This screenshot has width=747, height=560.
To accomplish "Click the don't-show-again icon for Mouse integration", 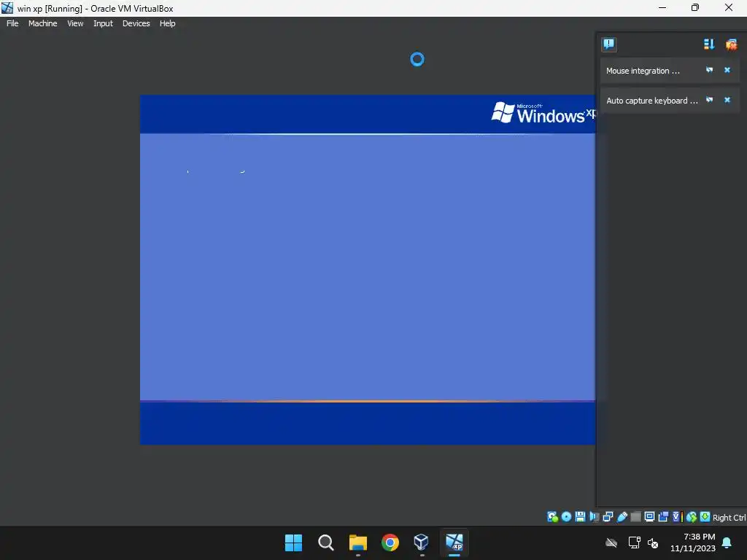I will click(x=709, y=70).
